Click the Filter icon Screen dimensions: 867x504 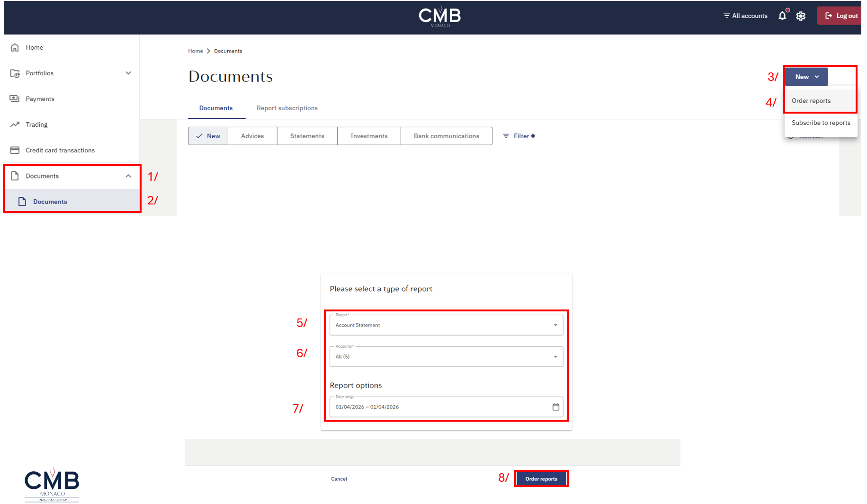tap(506, 136)
